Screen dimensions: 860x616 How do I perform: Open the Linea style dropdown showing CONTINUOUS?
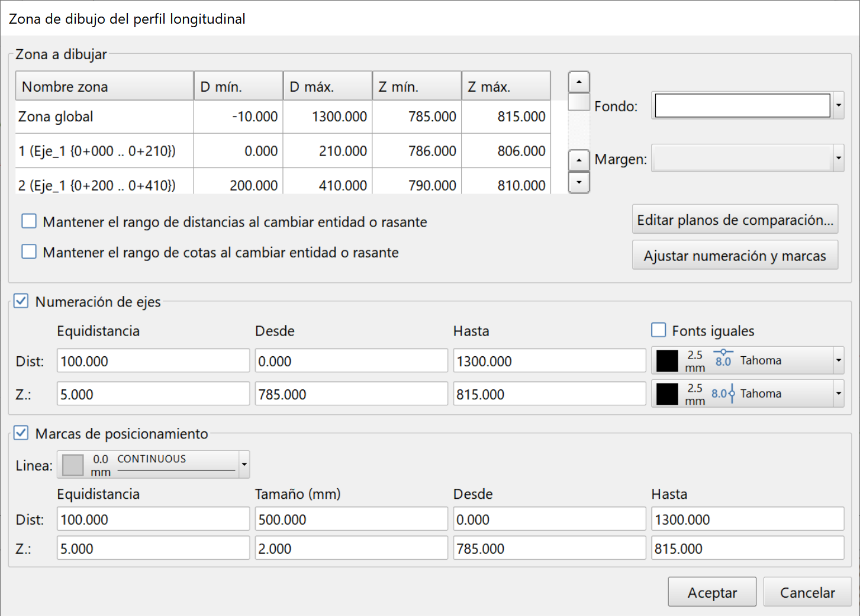tap(244, 465)
